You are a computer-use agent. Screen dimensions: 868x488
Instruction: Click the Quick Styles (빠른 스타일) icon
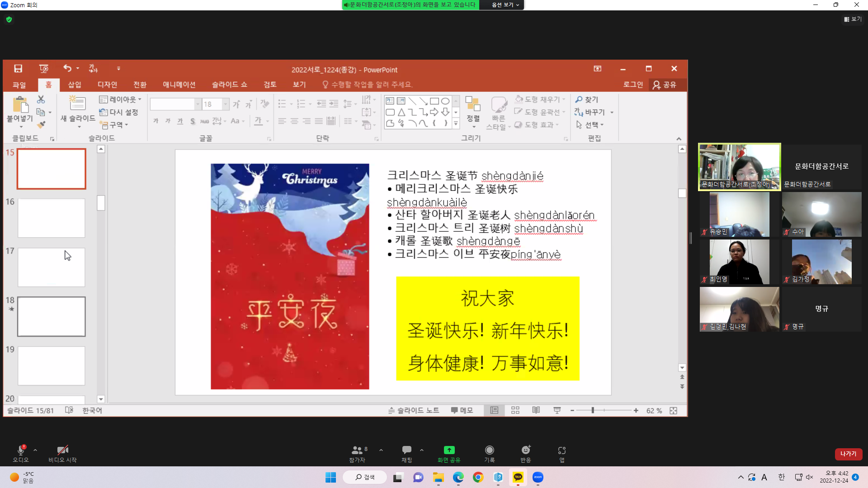coord(499,105)
